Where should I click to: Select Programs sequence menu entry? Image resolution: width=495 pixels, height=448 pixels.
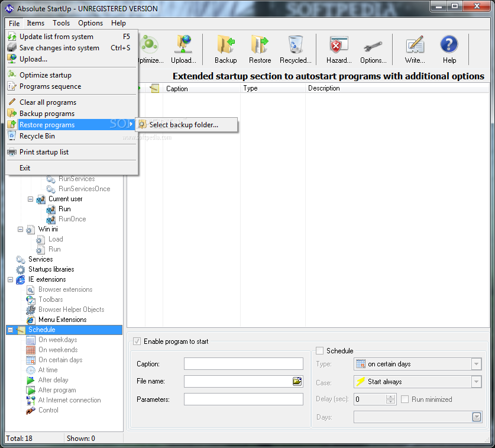pyautogui.click(x=72, y=86)
